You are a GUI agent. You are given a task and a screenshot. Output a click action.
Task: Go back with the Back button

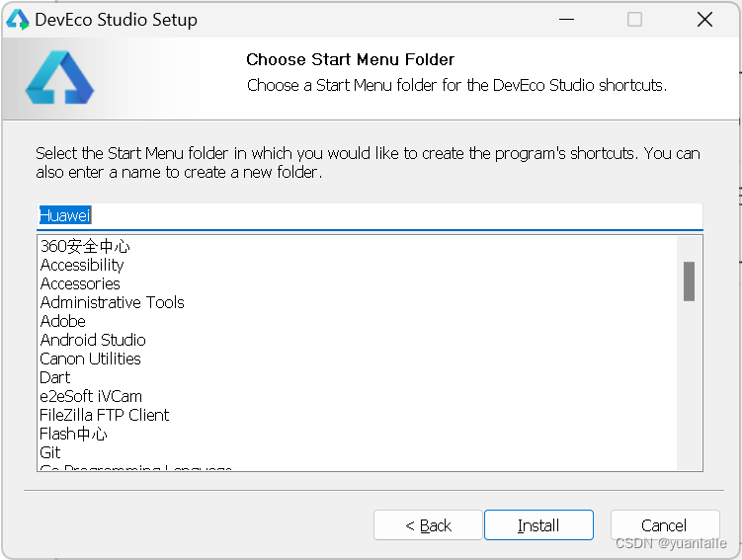click(x=428, y=525)
